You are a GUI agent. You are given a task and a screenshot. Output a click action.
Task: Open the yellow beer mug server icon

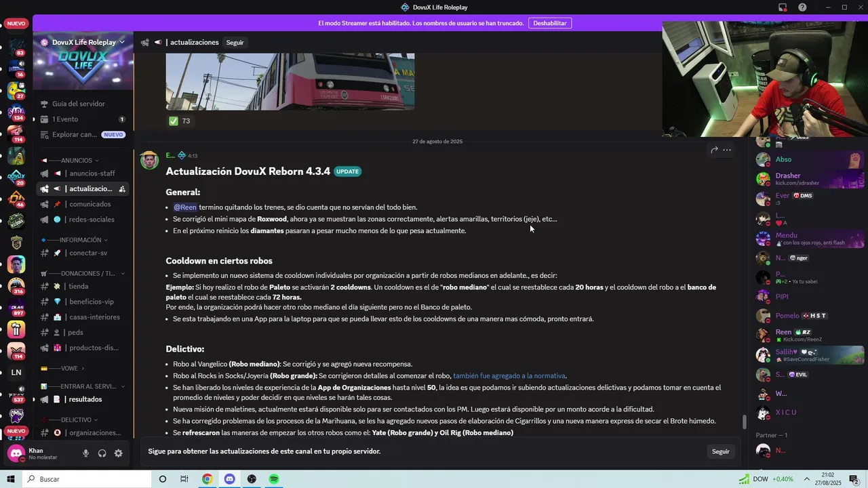click(x=16, y=329)
